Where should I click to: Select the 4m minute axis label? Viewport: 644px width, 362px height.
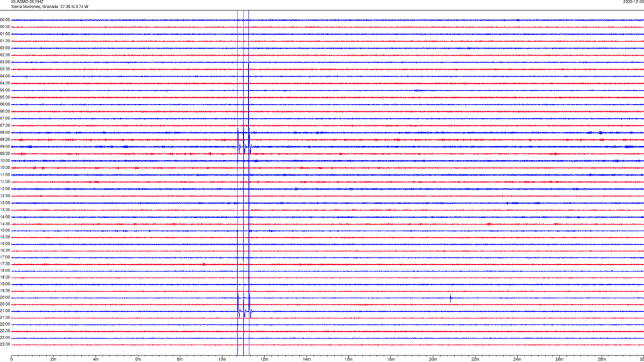coord(96,359)
